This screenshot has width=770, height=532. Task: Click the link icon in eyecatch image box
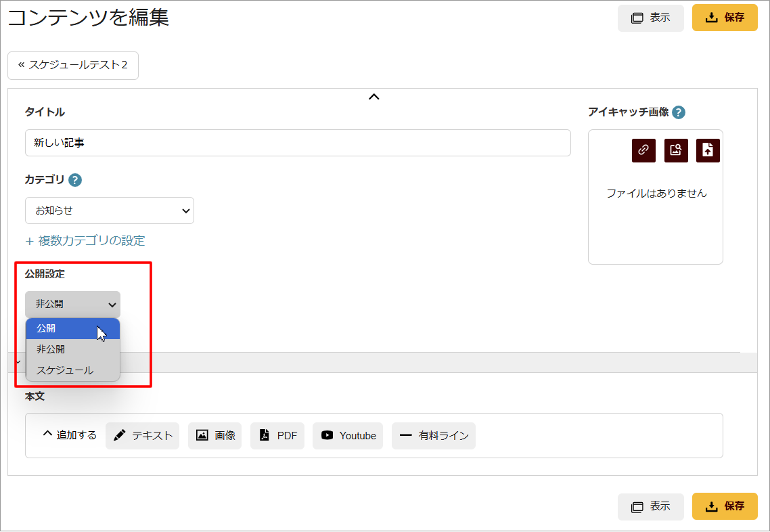click(x=643, y=150)
